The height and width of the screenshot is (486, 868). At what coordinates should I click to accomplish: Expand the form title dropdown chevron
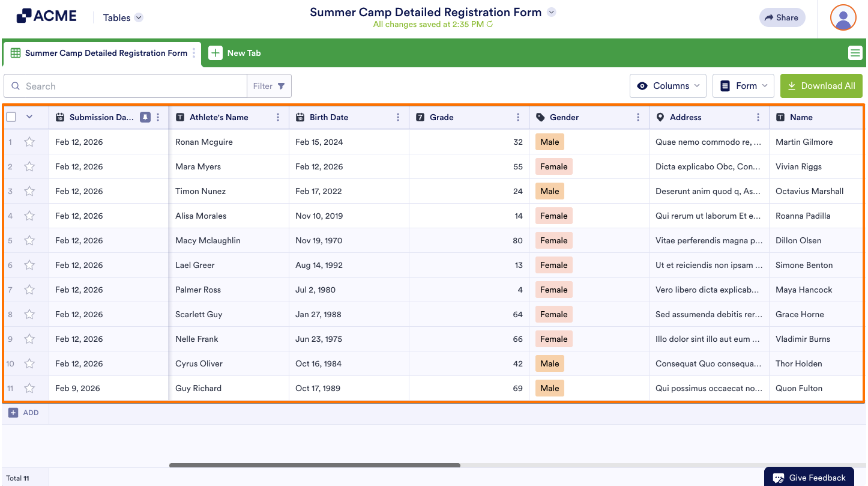pos(551,12)
